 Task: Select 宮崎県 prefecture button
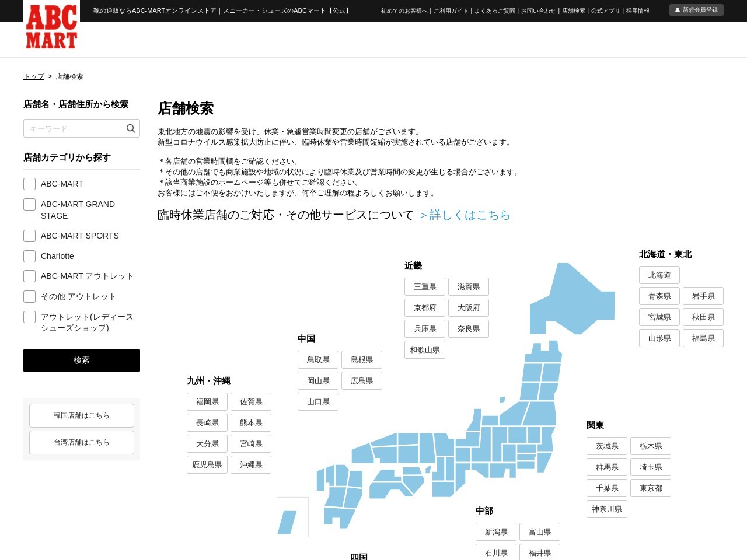(x=251, y=444)
